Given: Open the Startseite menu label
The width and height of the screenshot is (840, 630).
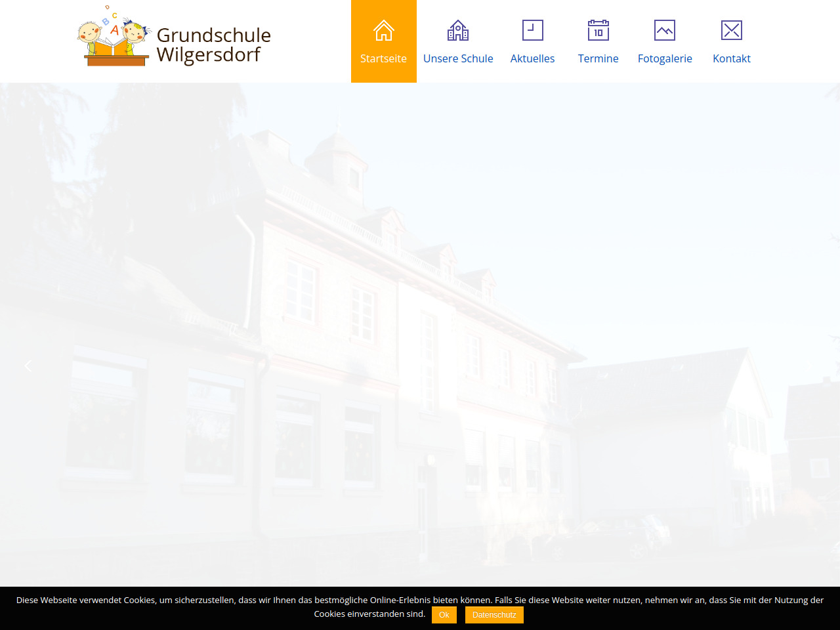Looking at the screenshot, I should point(383,58).
